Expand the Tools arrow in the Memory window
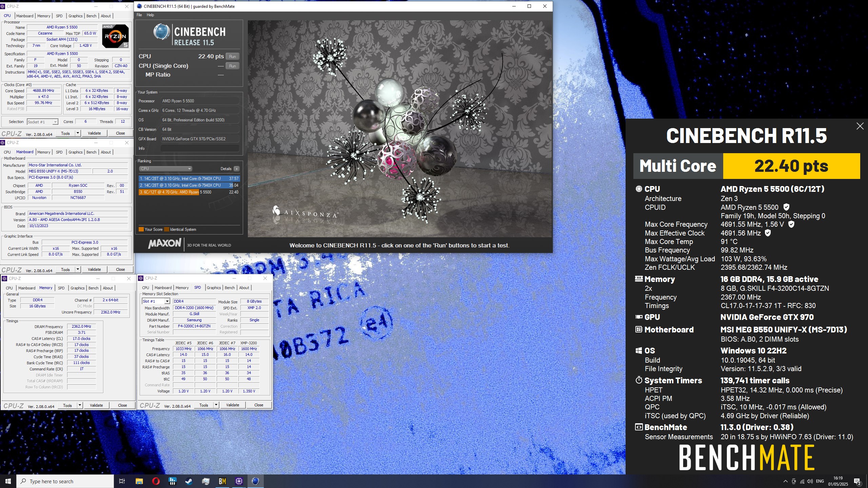 80,405
